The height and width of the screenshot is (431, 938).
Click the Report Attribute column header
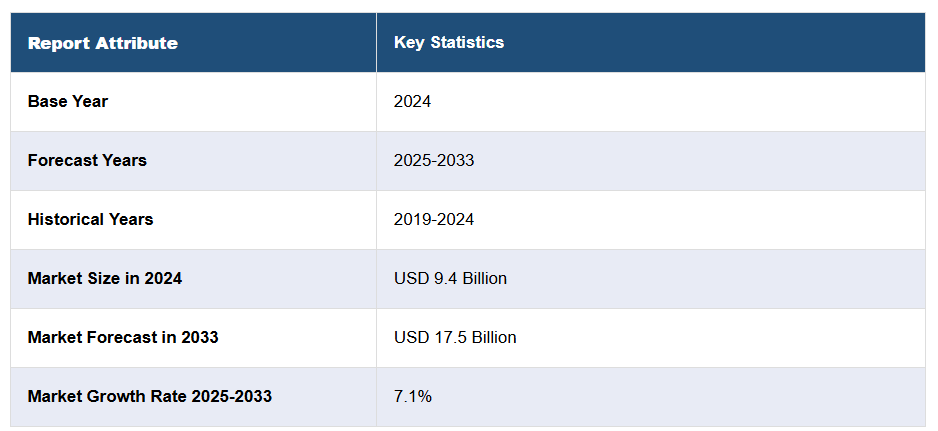103,43
